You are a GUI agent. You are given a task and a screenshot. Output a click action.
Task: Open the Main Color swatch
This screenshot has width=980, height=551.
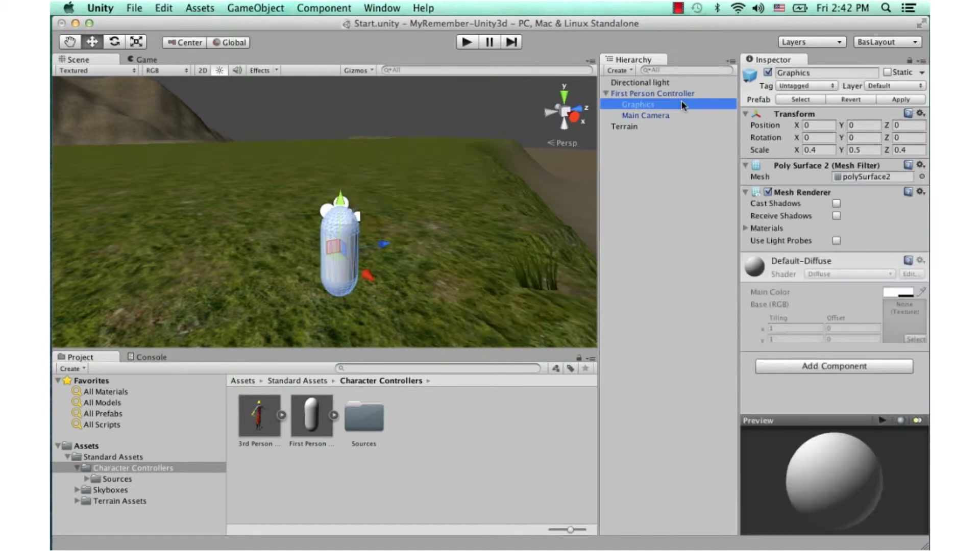(898, 292)
